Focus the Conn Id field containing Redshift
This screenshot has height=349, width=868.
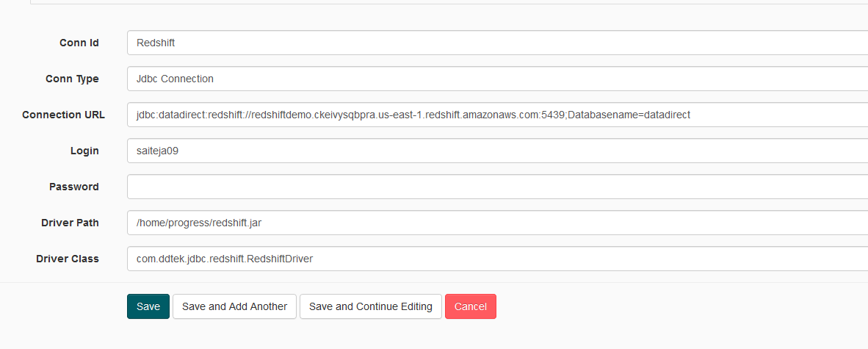click(x=496, y=43)
